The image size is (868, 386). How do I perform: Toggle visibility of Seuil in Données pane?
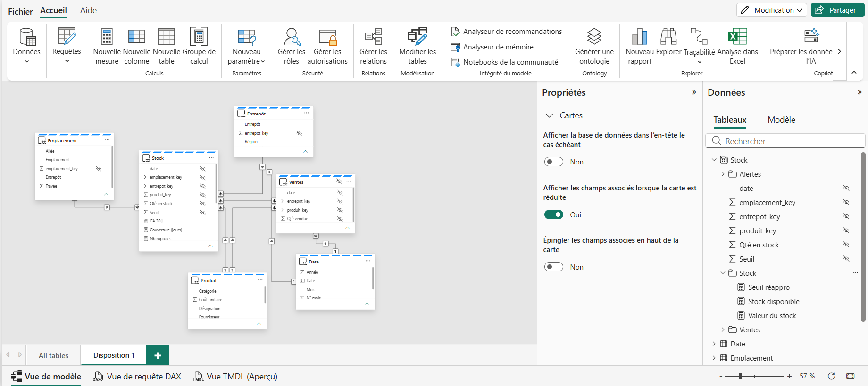coord(846,259)
